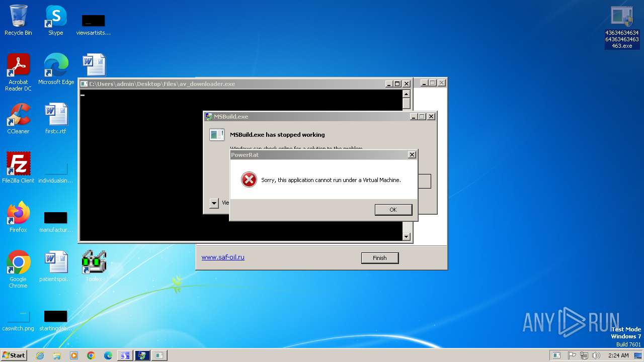Screen dimensions: 644x362
Task: Open the setup installer taskbar item
Action: click(x=125, y=355)
